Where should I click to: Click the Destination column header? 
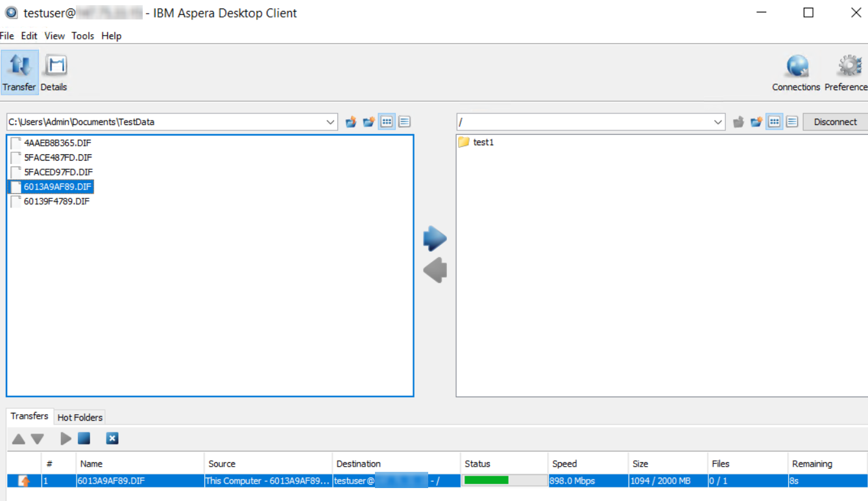click(396, 463)
